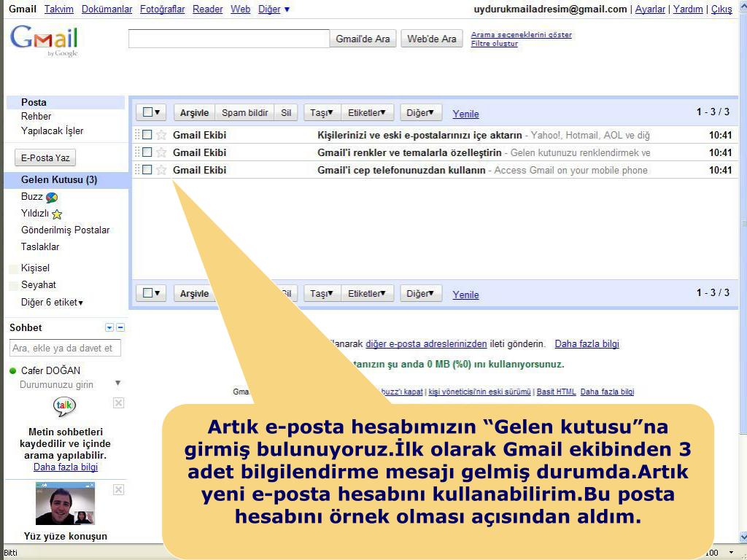Open the Yardım help link

click(688, 9)
